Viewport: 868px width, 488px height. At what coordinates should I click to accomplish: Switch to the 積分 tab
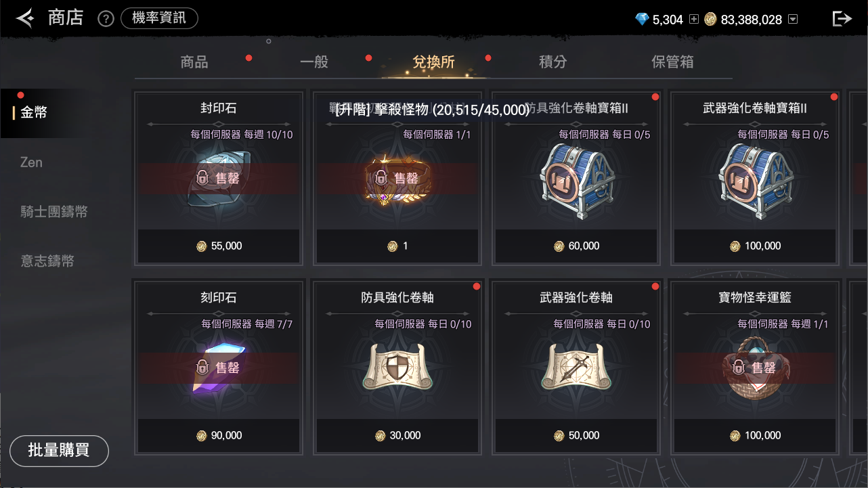(x=552, y=62)
